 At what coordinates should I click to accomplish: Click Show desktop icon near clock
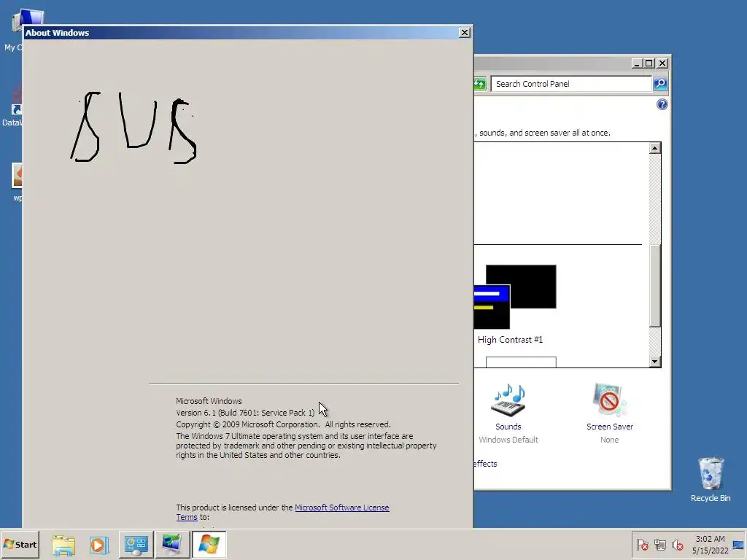point(738,545)
